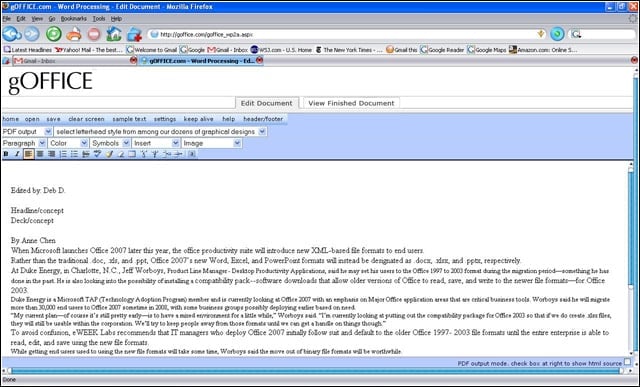Click the keep alive link

tap(198, 119)
